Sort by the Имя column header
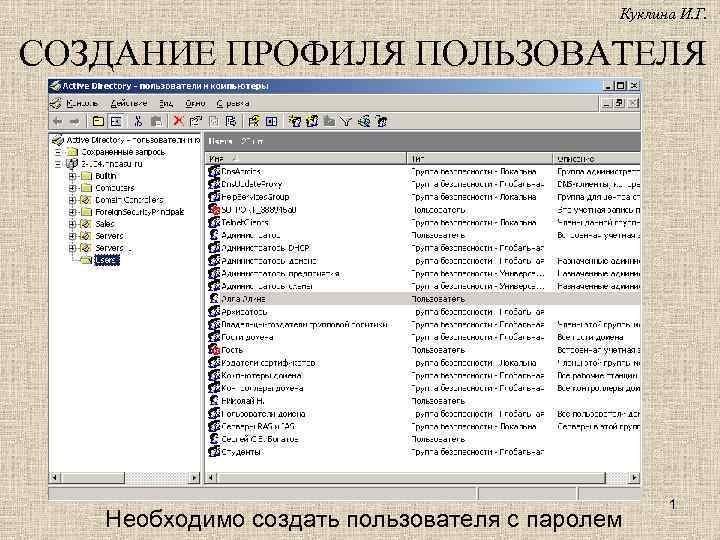Screen dimensions: 720x540 coord(305,159)
